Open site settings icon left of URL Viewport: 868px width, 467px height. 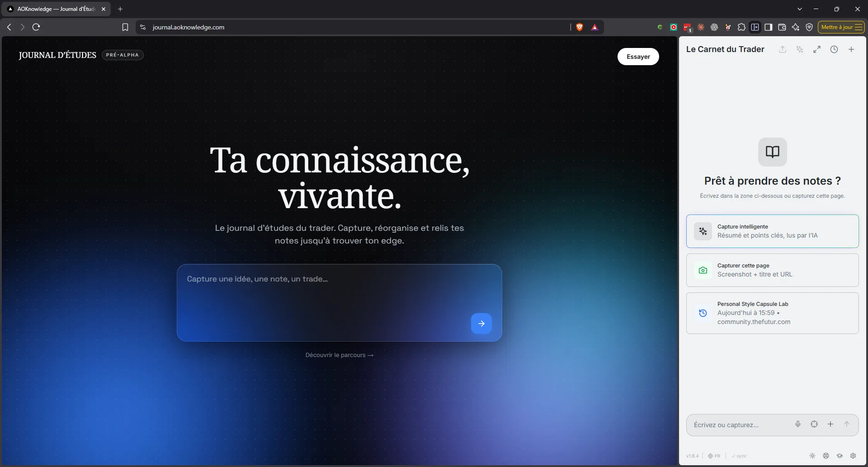(143, 27)
